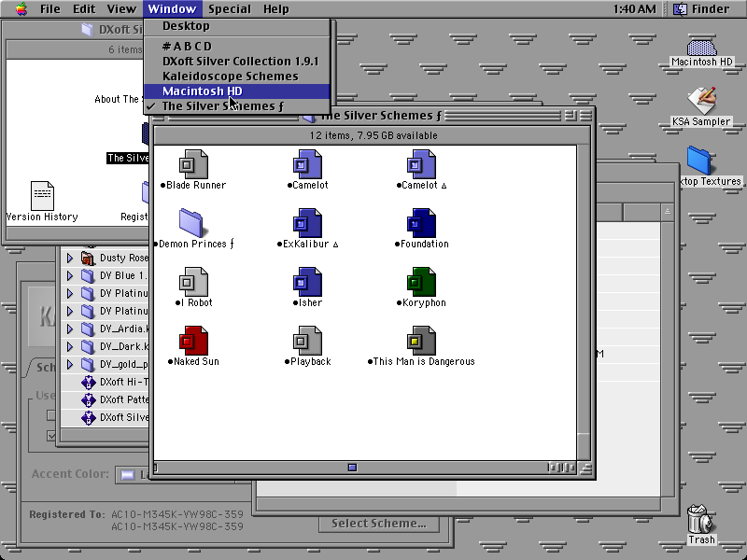Expand the Dusty Rose row
Screen dimensions: 747x560
[x=69, y=259]
